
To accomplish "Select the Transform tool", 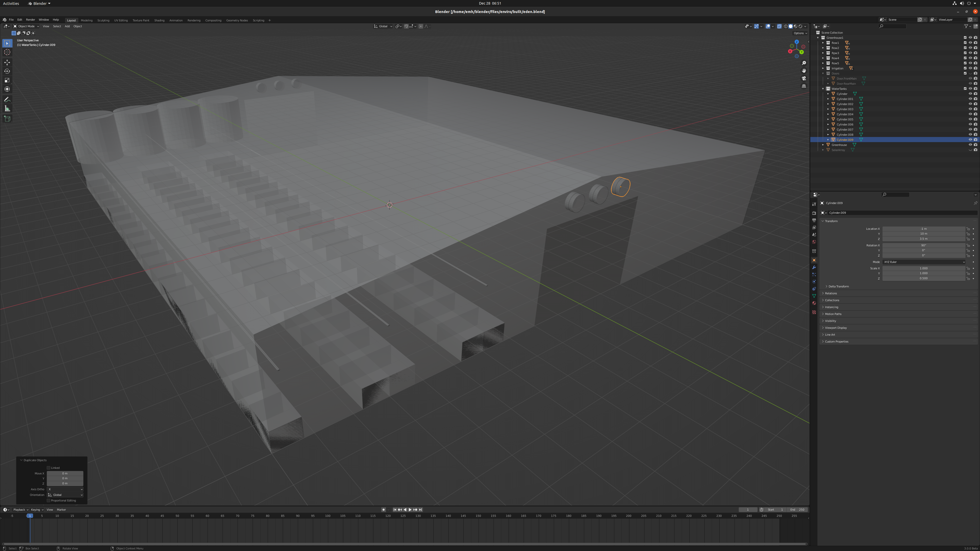I will [7, 89].
